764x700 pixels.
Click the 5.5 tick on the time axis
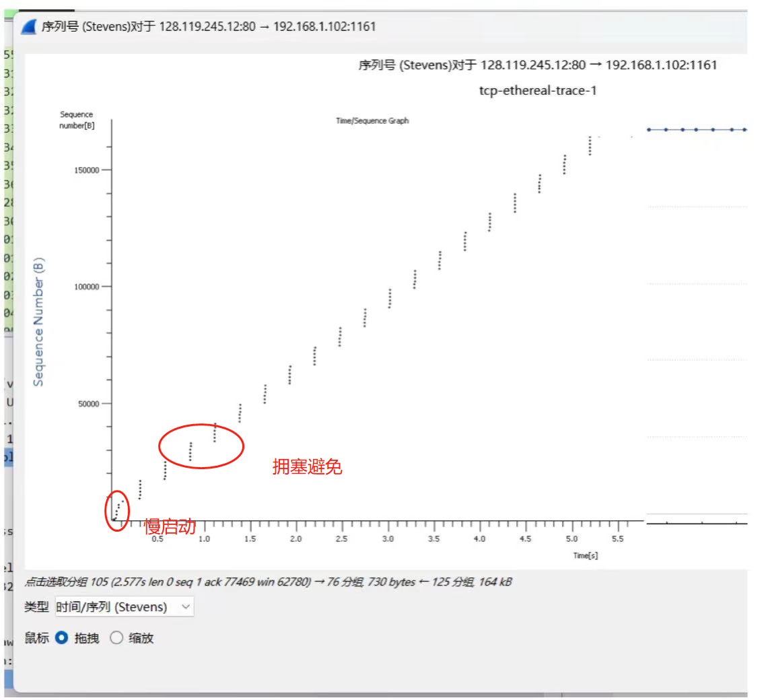(617, 540)
